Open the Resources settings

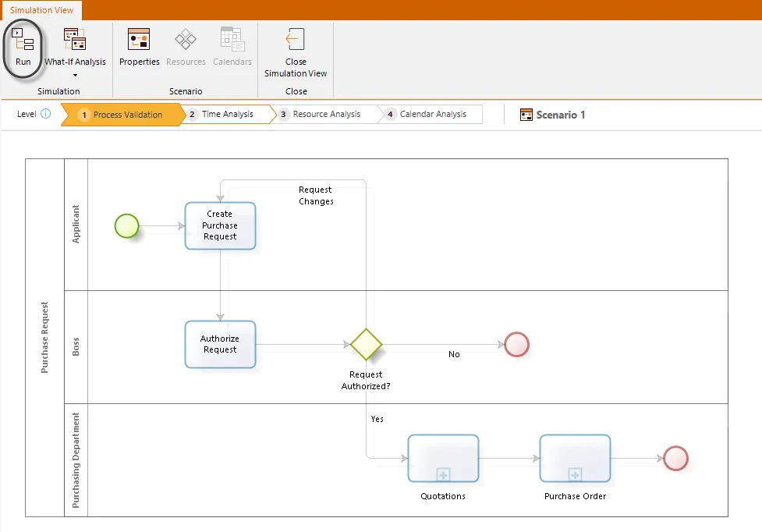(186, 47)
